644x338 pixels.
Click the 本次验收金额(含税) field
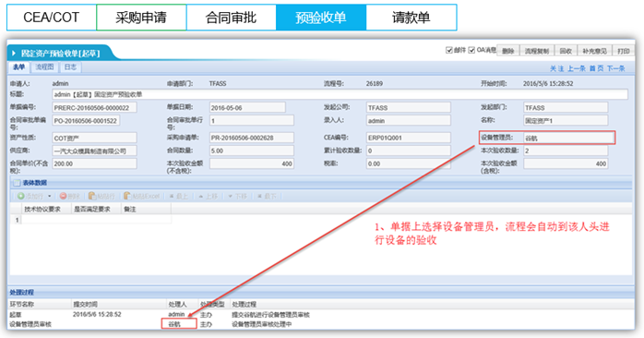[x=566, y=163]
